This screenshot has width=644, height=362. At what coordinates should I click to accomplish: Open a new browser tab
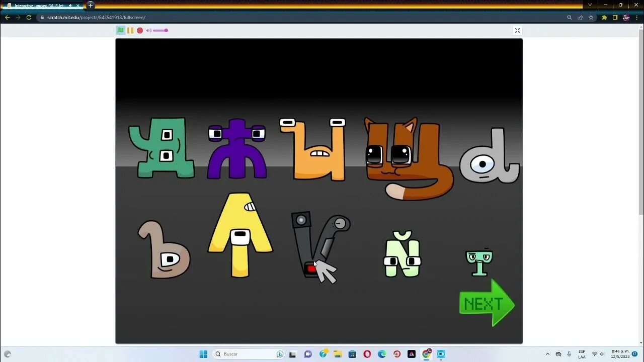[91, 6]
